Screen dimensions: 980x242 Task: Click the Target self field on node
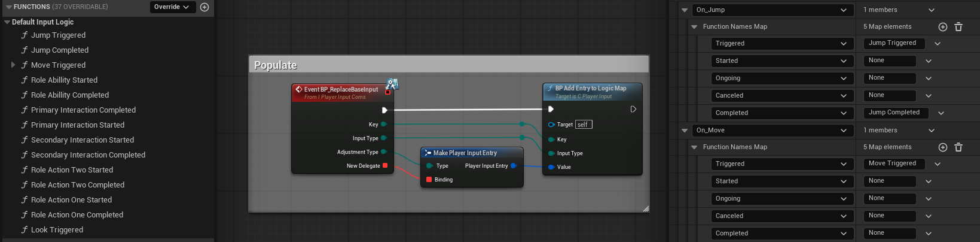tap(583, 125)
